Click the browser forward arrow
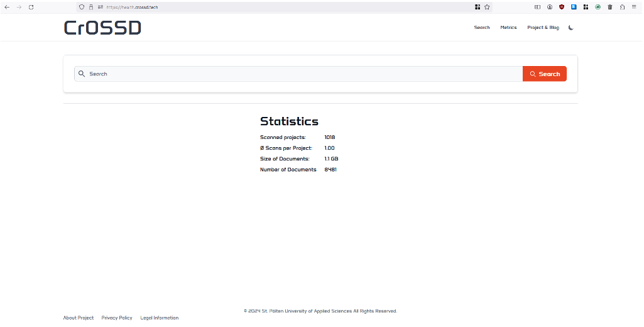 pyautogui.click(x=19, y=7)
